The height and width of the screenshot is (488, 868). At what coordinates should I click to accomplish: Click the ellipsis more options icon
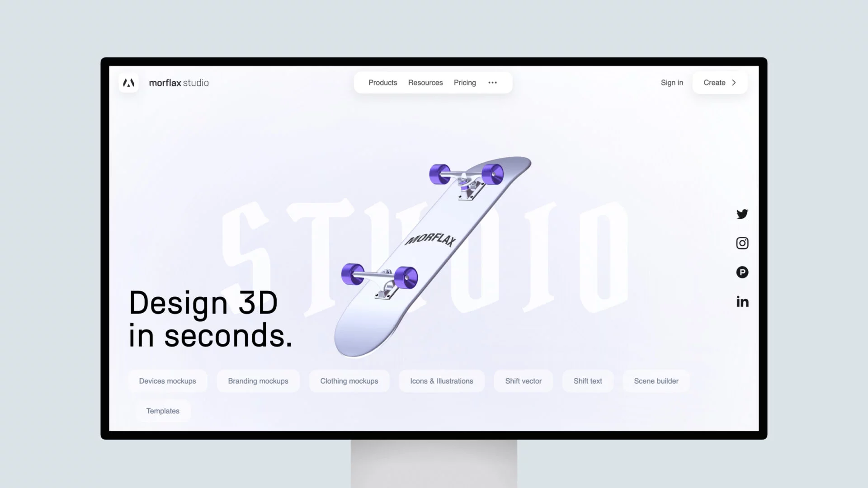492,83
